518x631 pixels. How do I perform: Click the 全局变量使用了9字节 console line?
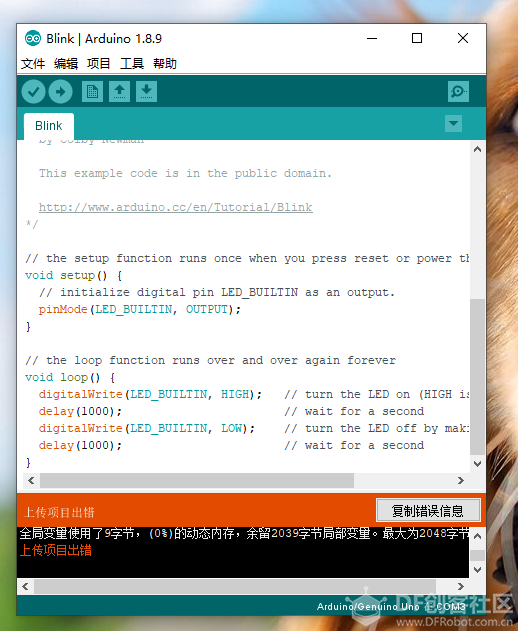(243, 534)
